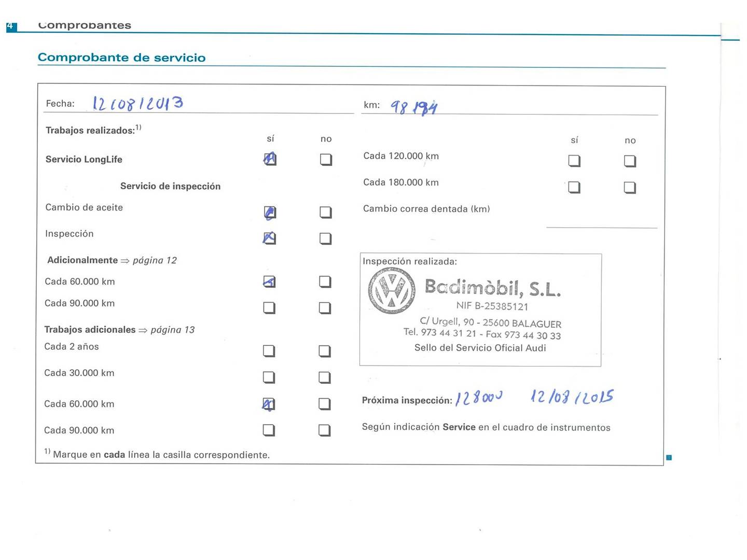Screen dimensions: 747x560
Task: Select the VW logo in the stamp
Action: pyautogui.click(x=392, y=290)
